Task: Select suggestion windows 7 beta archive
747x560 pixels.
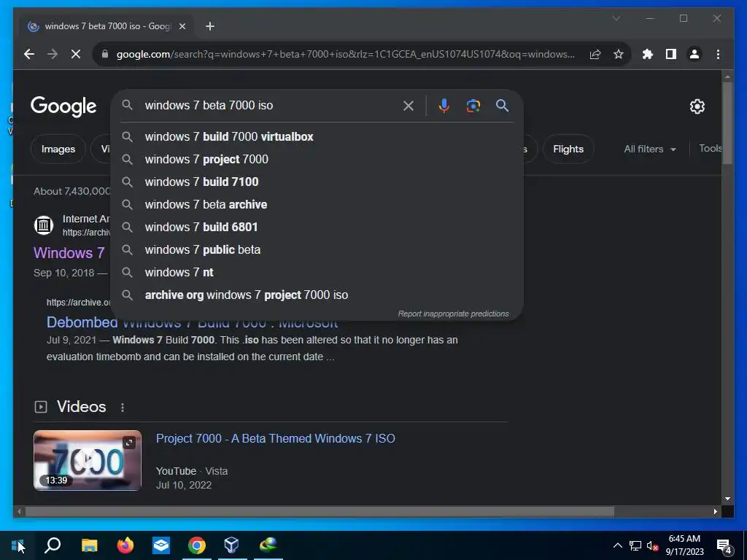Action: click(x=317, y=204)
